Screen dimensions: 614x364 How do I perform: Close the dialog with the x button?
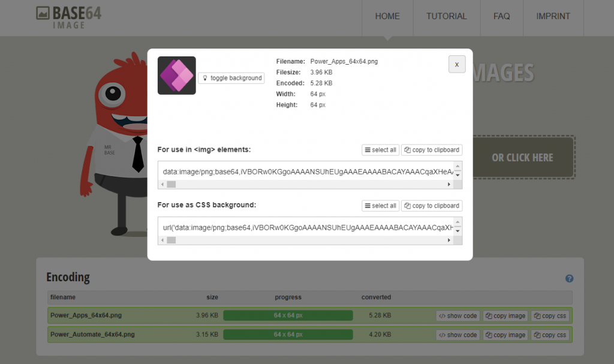tap(457, 64)
